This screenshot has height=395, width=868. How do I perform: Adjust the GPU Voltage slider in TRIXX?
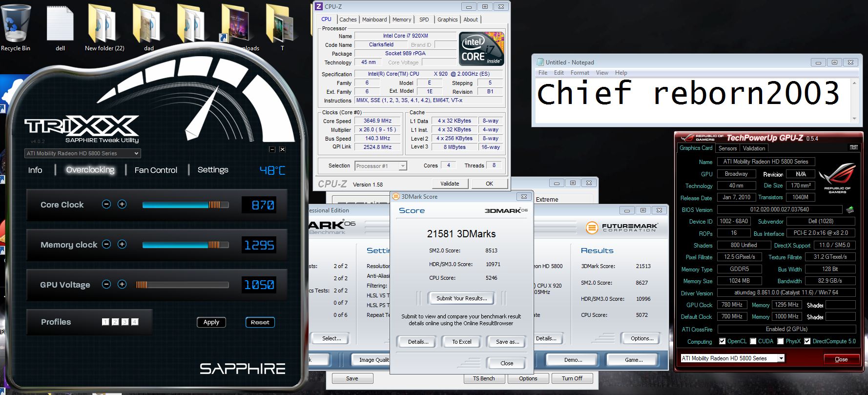(182, 285)
